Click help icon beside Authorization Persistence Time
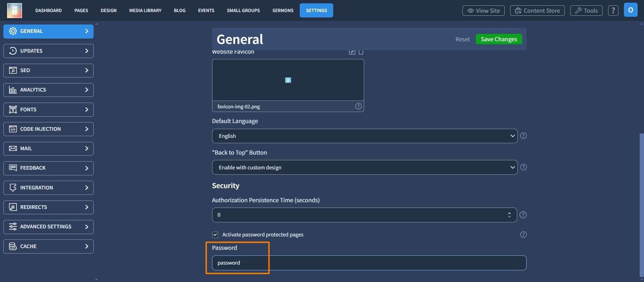The width and height of the screenshot is (644, 282). [x=523, y=215]
